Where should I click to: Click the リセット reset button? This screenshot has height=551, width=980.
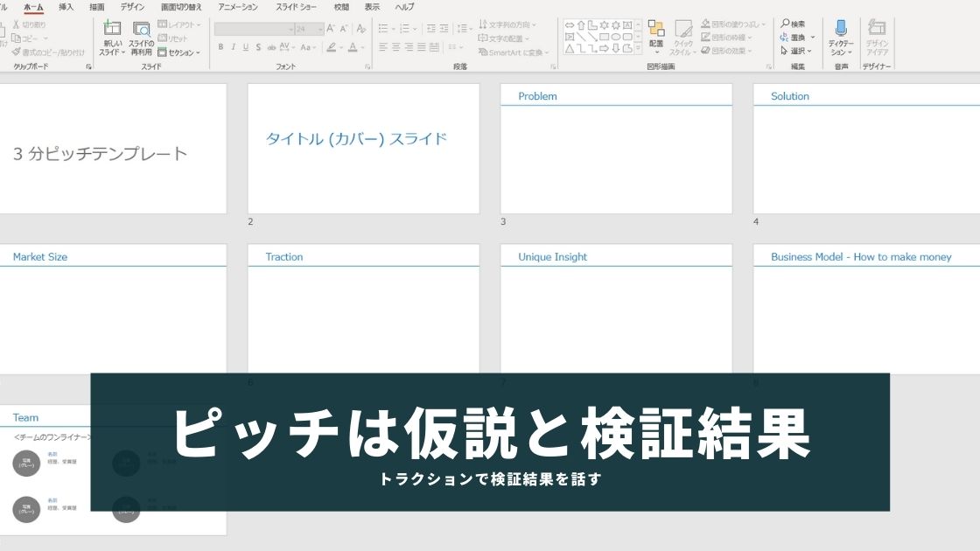[173, 38]
